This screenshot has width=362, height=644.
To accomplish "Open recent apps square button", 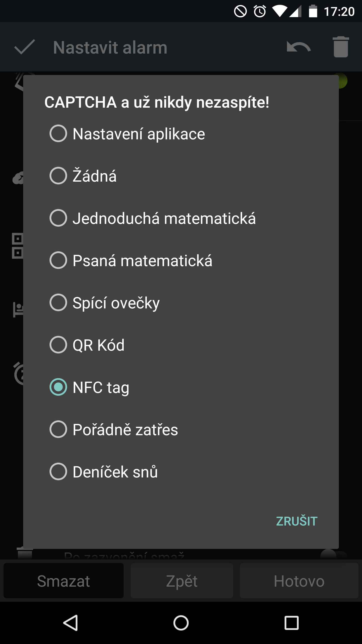I will [291, 623].
